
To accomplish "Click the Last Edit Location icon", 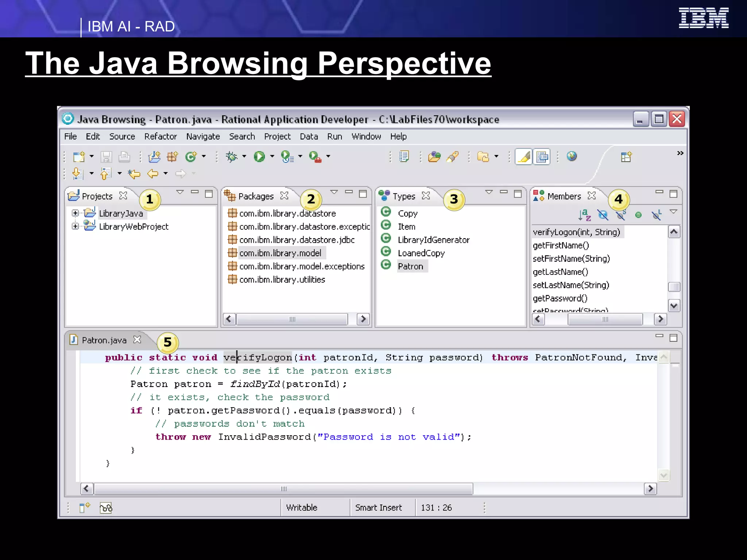I will 134,174.
